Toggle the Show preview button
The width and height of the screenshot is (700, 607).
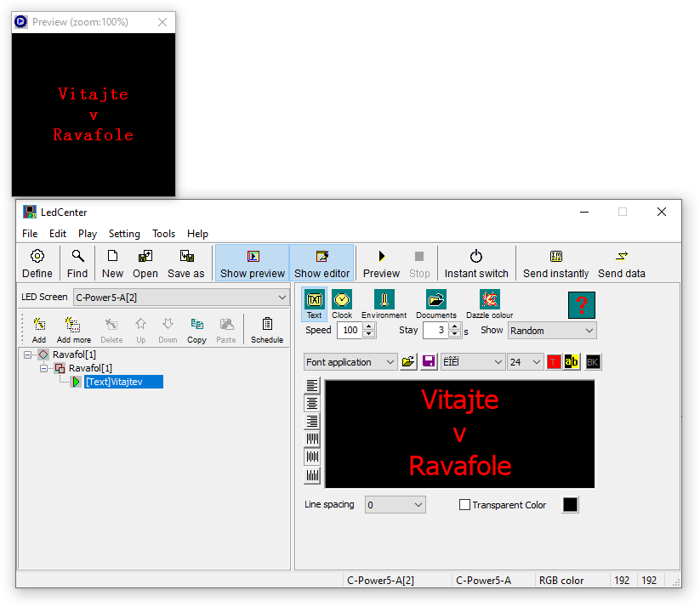pos(253,264)
